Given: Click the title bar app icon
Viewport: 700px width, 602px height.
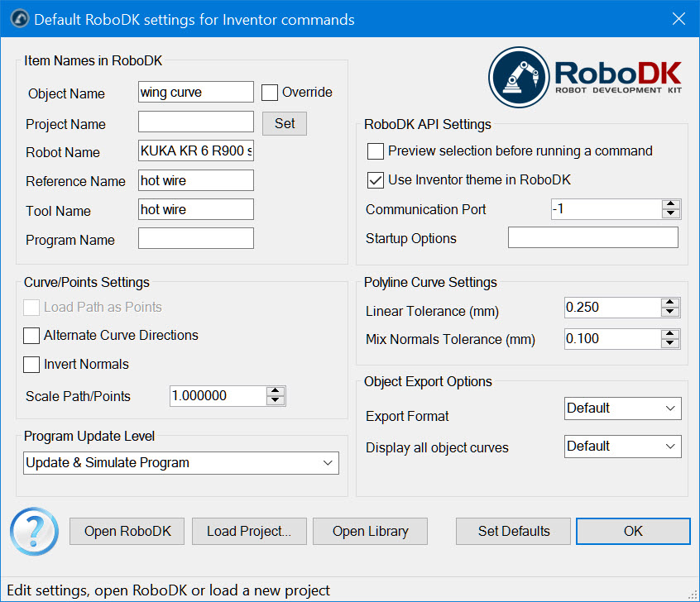Looking at the screenshot, I should [x=18, y=19].
